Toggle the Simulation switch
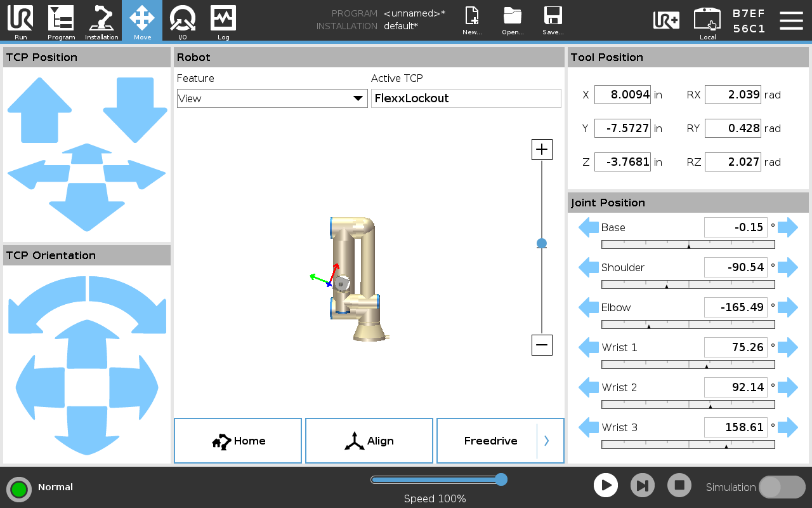The width and height of the screenshot is (812, 508). (782, 487)
